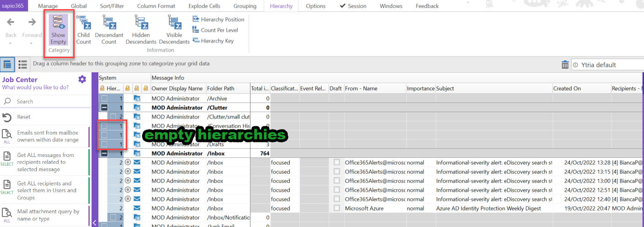The height and width of the screenshot is (227, 644).
Task: Sort by Subject column header
Action: coord(493,88)
